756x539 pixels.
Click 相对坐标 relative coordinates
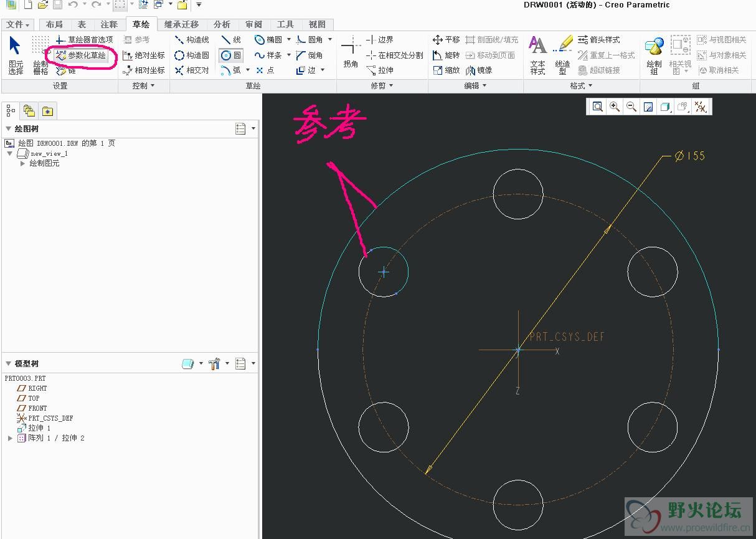[144, 70]
